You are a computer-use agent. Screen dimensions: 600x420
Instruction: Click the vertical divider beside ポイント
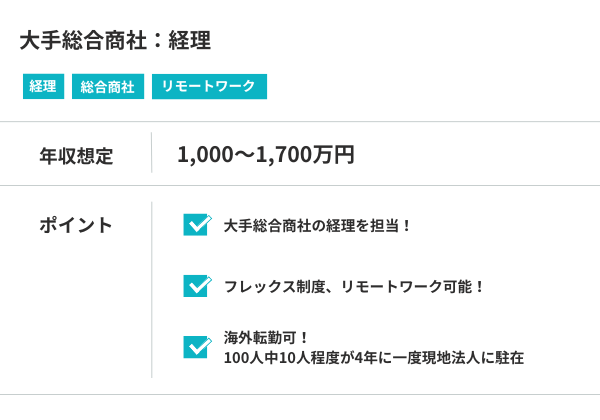click(151, 290)
